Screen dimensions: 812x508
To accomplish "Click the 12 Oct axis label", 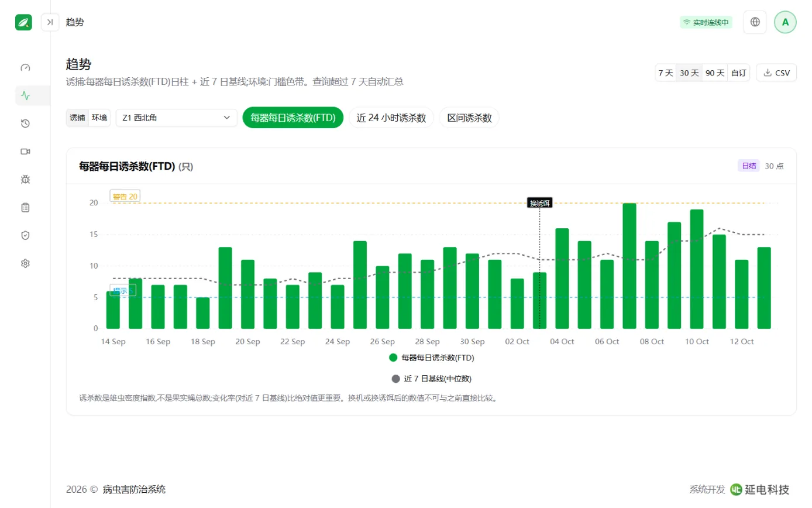I will [742, 342].
